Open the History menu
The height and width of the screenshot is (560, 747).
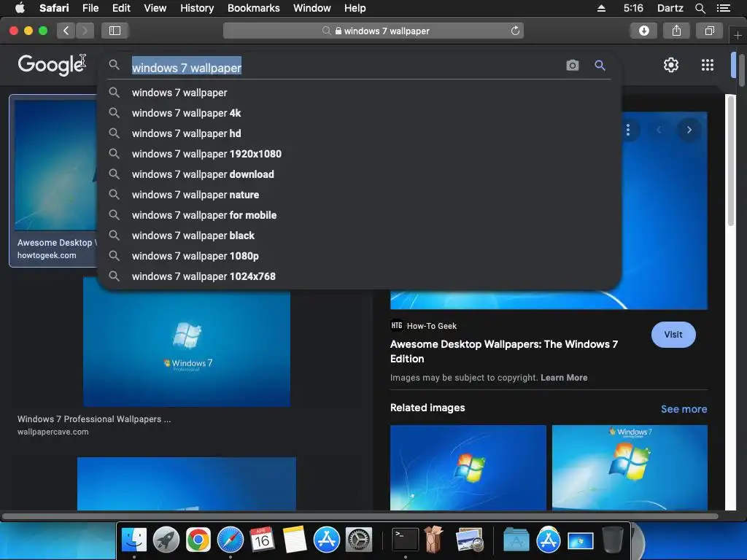click(x=197, y=8)
